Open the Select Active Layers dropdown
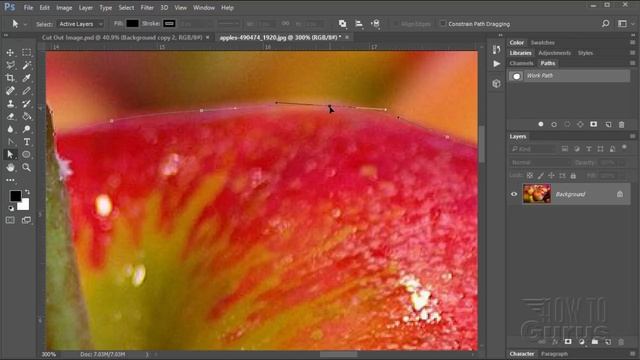The width and height of the screenshot is (640, 360). (80, 24)
